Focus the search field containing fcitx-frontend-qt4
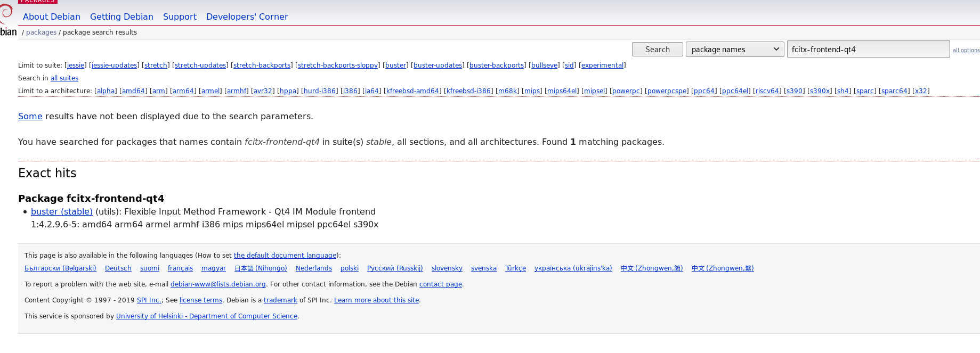Viewport: 980px width, 353px height. pos(868,50)
